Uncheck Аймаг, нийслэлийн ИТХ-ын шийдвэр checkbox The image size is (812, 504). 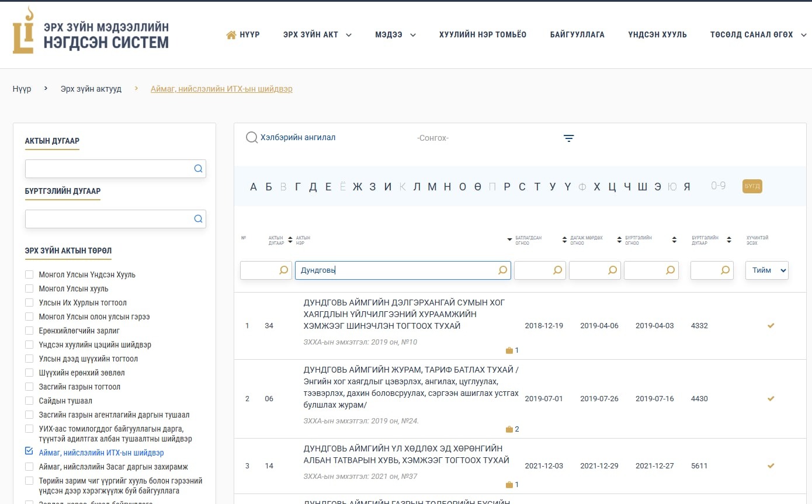coord(29,451)
